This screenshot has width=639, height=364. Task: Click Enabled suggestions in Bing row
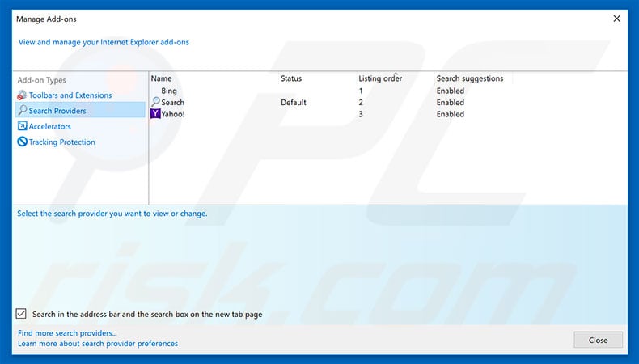coord(451,91)
